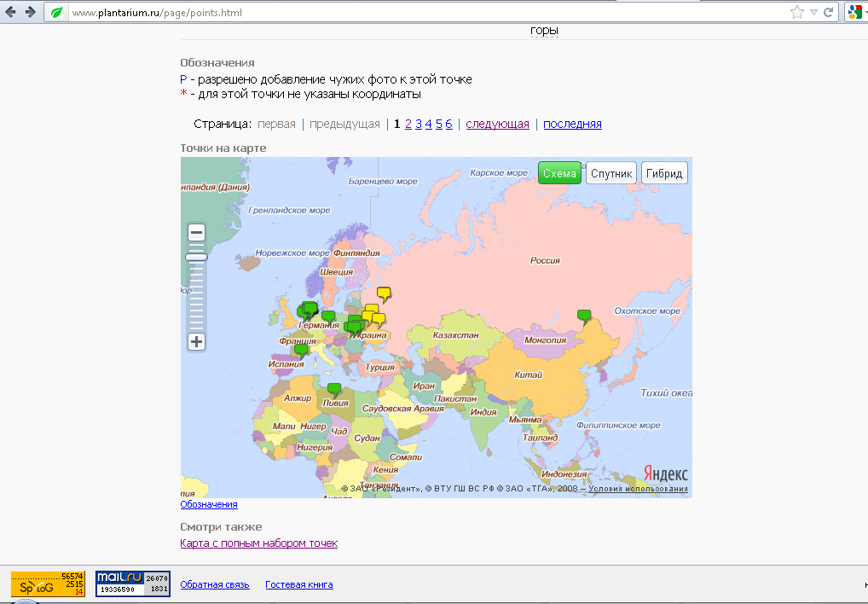This screenshot has height=604, width=868.
Task: Click the map zoom out minus button
Action: click(x=196, y=233)
